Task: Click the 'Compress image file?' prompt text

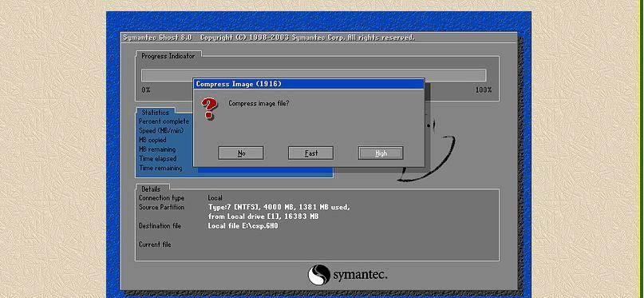Action: click(259, 104)
